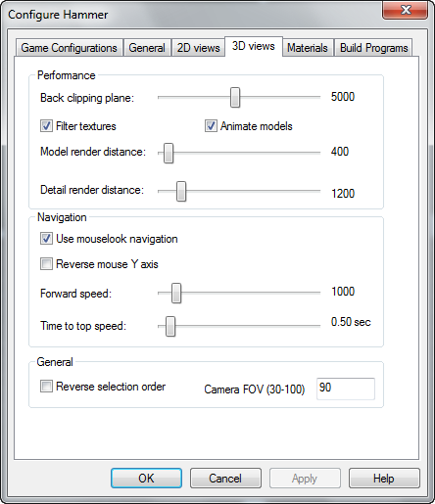Image resolution: width=435 pixels, height=504 pixels.
Task: Open the Build Programs tab
Action: coord(373,48)
